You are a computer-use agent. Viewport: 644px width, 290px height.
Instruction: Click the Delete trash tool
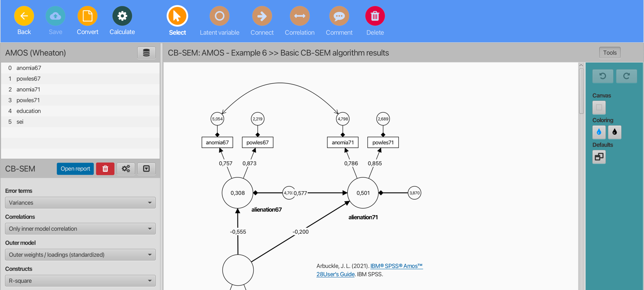[x=375, y=16]
